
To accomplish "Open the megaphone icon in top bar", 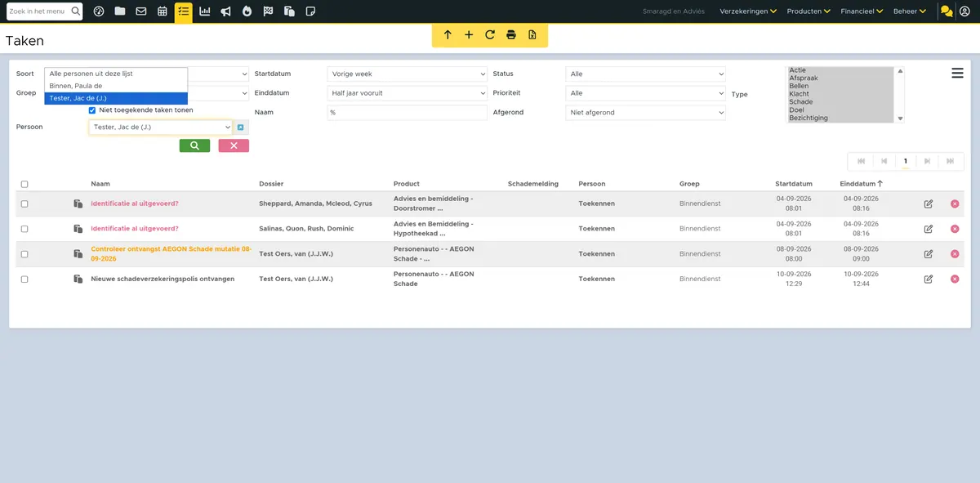I will pyautogui.click(x=225, y=11).
